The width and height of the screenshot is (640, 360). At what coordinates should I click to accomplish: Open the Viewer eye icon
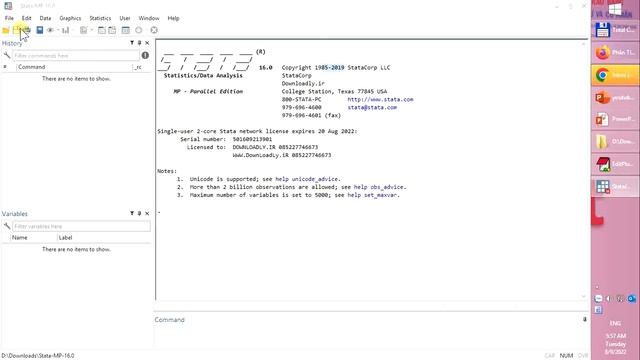pyautogui.click(x=50, y=30)
